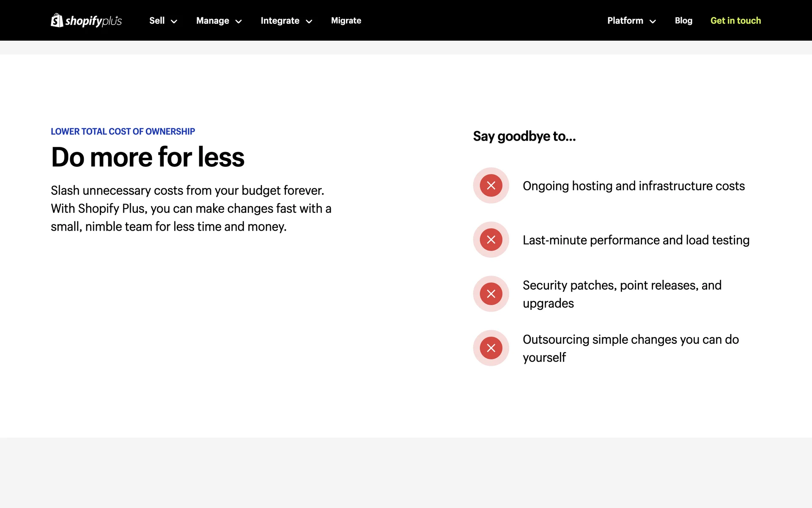Click Ongoing hosting and infrastructure costs text
Viewport: 812px width, 508px height.
tap(634, 186)
